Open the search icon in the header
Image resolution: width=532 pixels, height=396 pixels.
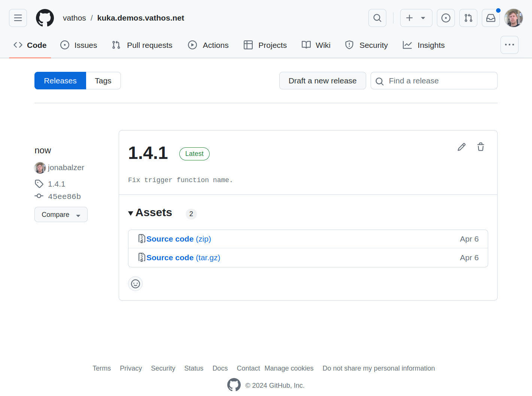pos(377,18)
